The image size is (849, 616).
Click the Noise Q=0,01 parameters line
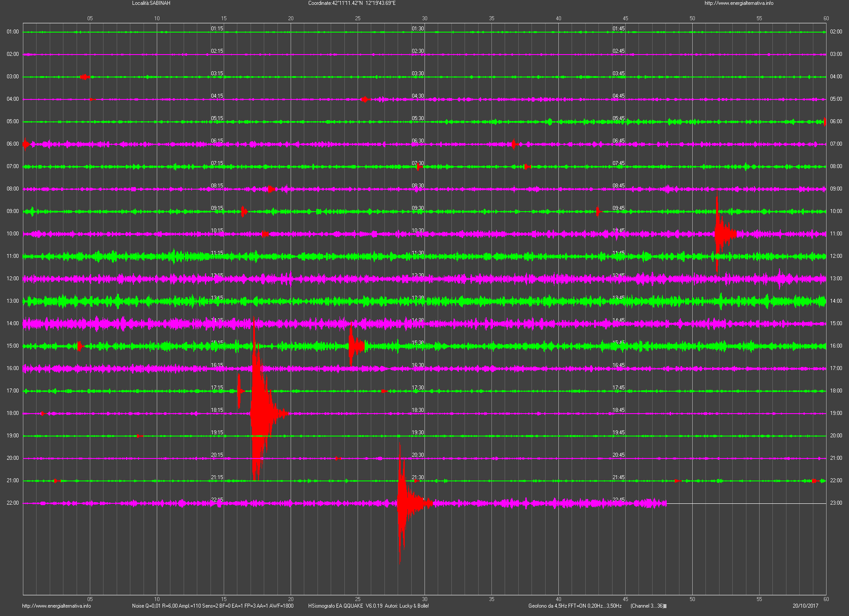(213, 606)
